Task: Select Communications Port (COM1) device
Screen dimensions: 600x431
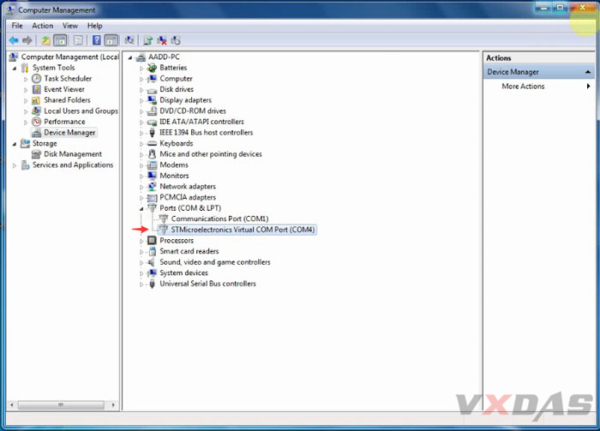Action: [x=220, y=219]
